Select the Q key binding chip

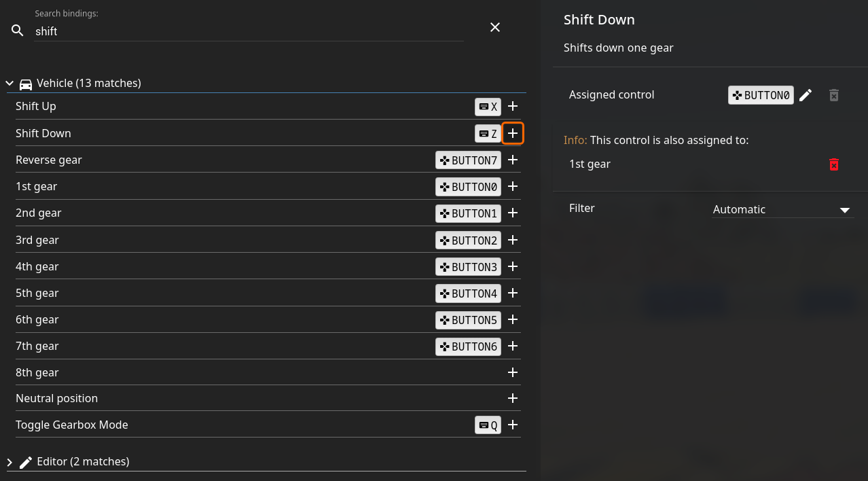(488, 425)
